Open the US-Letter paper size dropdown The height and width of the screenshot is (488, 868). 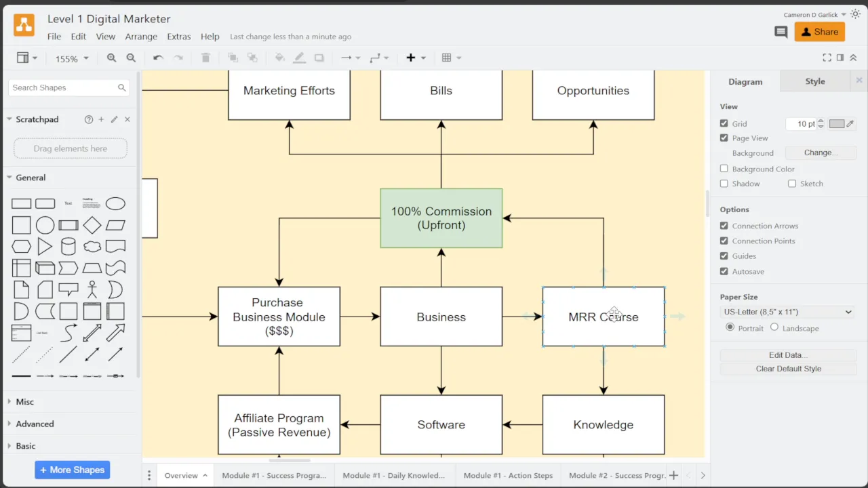(787, 312)
